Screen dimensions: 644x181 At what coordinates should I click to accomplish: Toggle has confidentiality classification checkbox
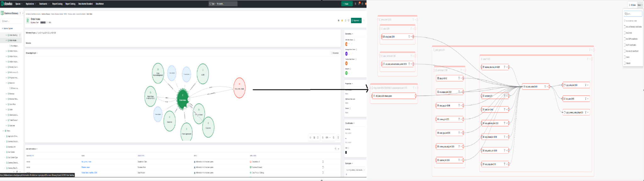click(625, 27)
